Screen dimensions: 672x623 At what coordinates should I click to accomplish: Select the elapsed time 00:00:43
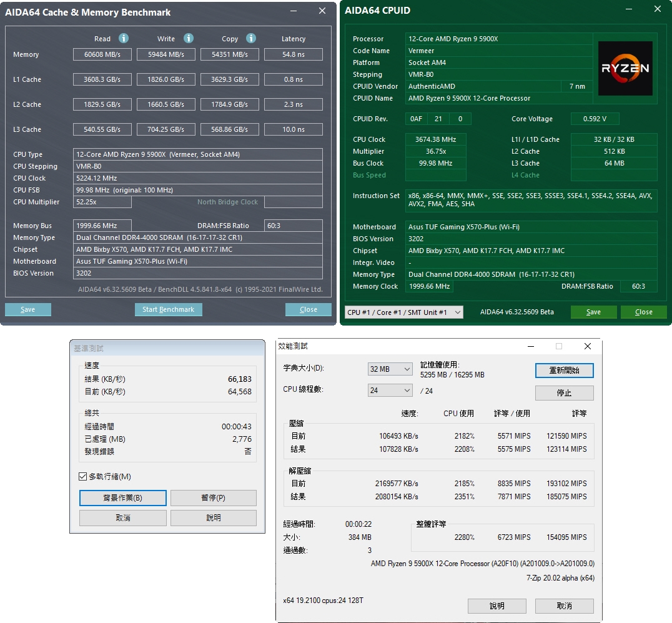237,427
